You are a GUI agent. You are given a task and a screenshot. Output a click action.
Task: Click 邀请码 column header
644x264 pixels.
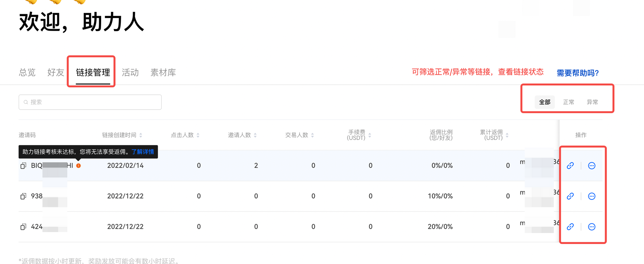27,135
